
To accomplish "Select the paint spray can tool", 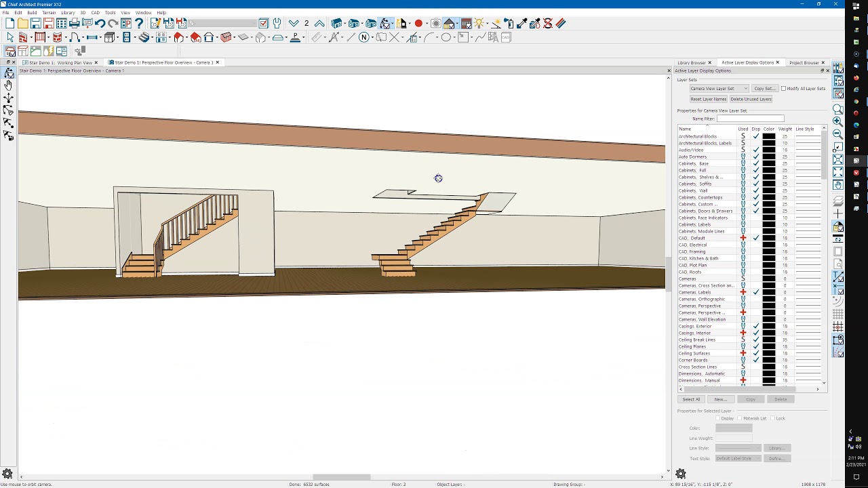I will click(x=509, y=24).
